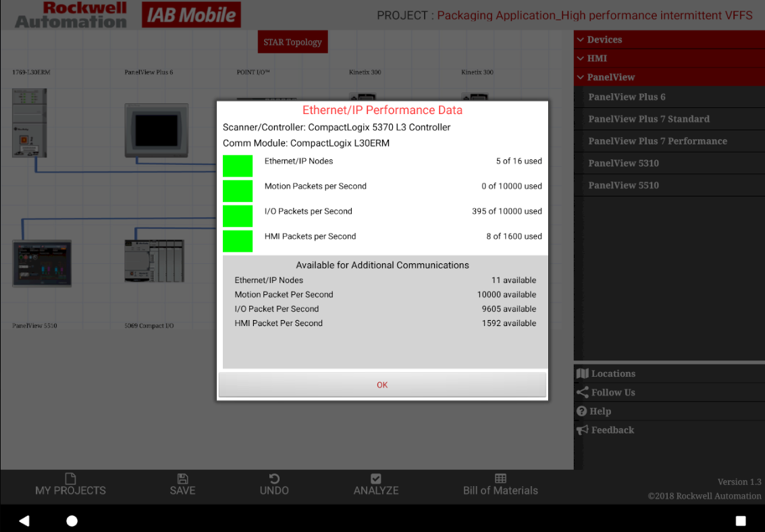Tap the Android recent apps square button

[x=741, y=521]
